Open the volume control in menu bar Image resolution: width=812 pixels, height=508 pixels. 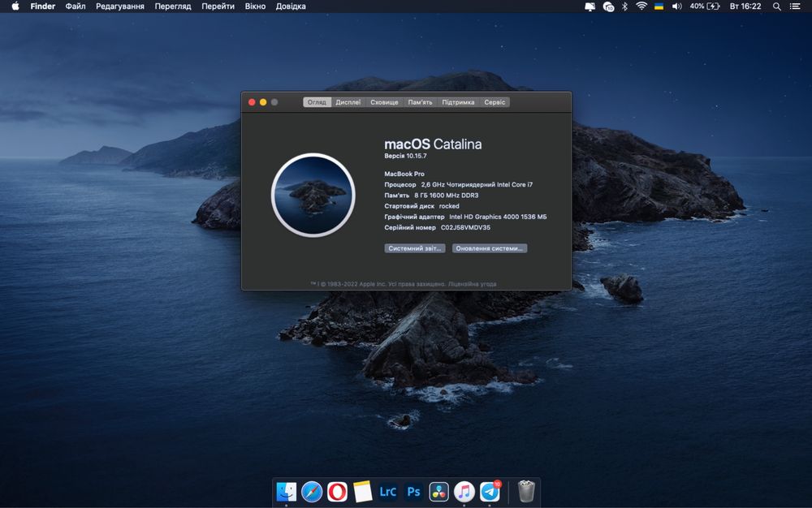[676, 6]
